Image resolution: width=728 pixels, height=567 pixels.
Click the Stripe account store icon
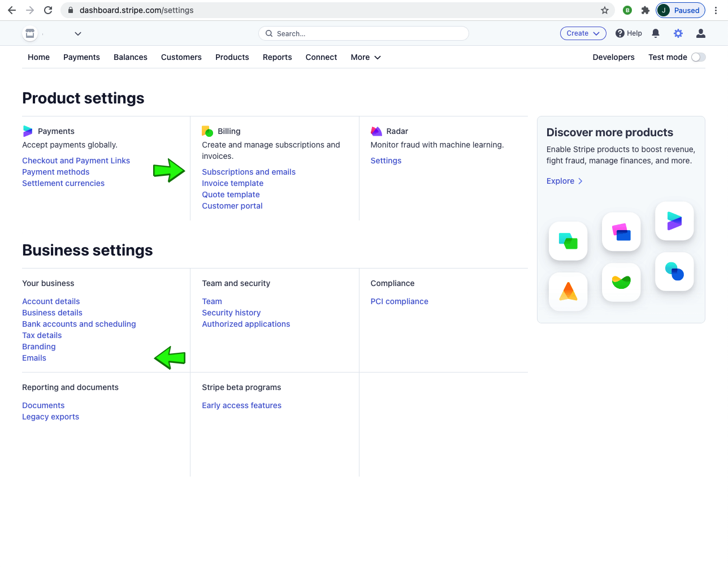(30, 33)
